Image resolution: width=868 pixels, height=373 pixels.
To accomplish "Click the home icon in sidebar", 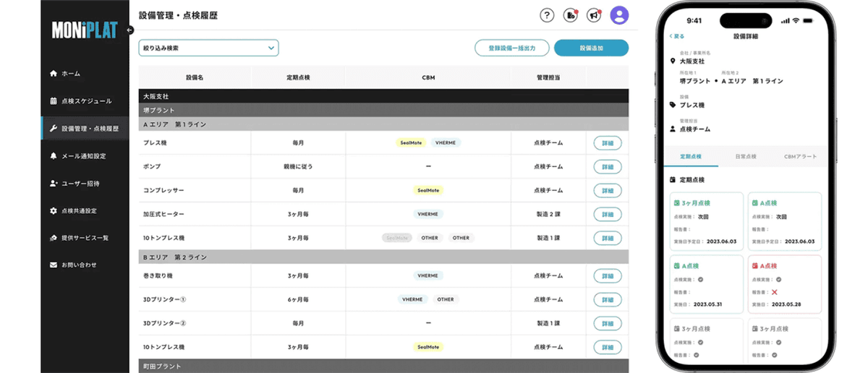I will pyautogui.click(x=54, y=74).
